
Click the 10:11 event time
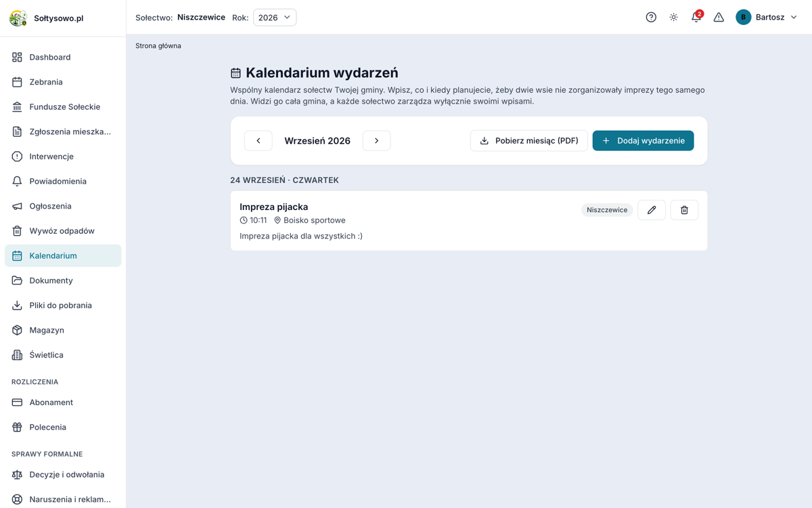coord(258,220)
